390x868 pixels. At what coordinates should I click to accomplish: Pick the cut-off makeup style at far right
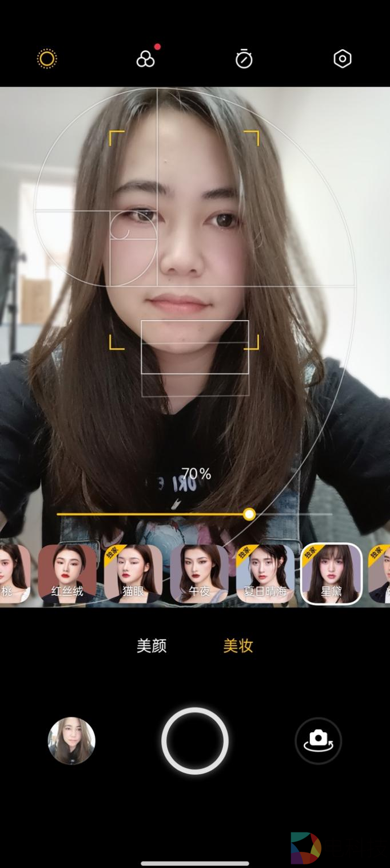click(x=381, y=574)
